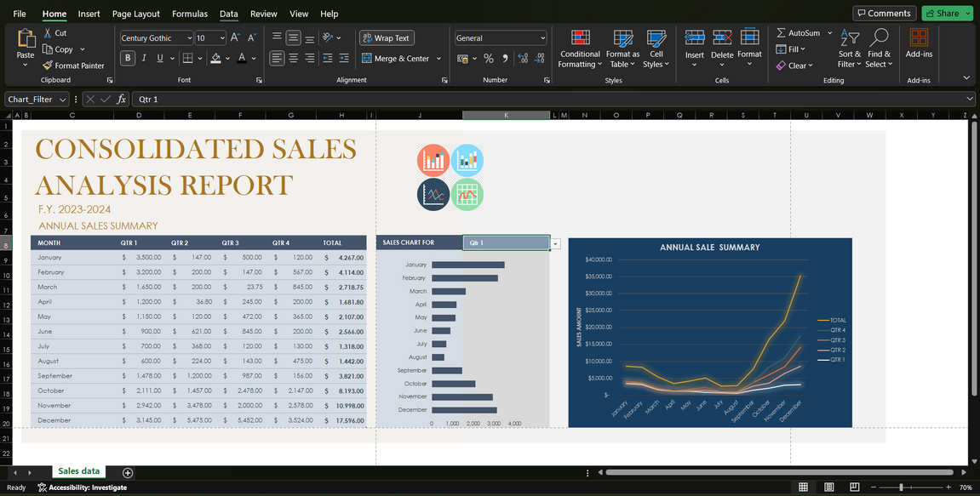Open the font name dropdown Century Gothic
Viewport: 980px width, 496px height.
pos(189,38)
